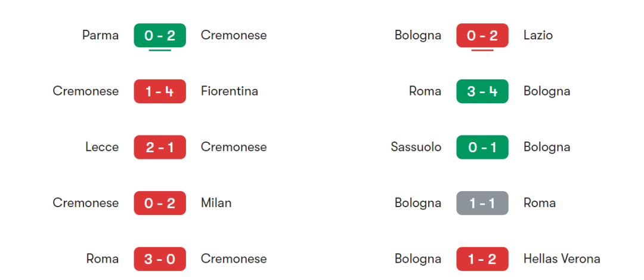Click the Bologna 0-2 Lazio score badge
Image resolution: width=644 pixels, height=280 pixels.
pyautogui.click(x=482, y=35)
